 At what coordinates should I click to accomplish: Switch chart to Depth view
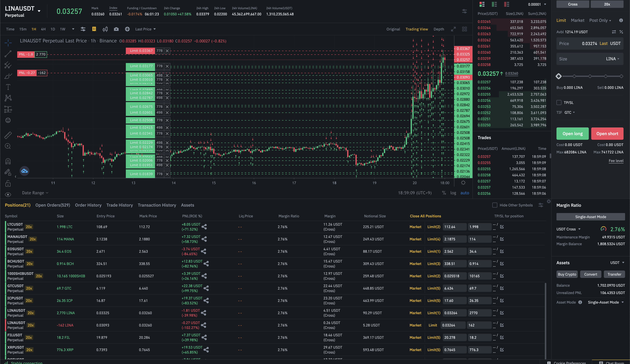click(x=439, y=29)
